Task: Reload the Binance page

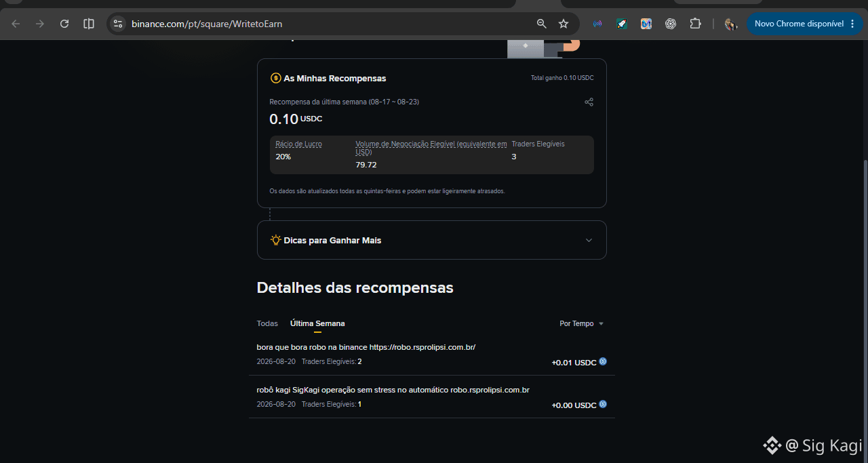Action: 64,24
